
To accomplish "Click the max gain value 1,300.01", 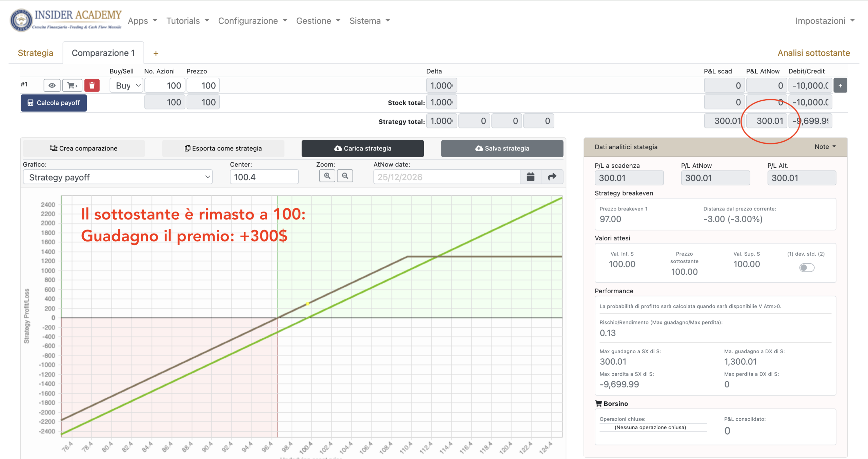I will pyautogui.click(x=741, y=362).
